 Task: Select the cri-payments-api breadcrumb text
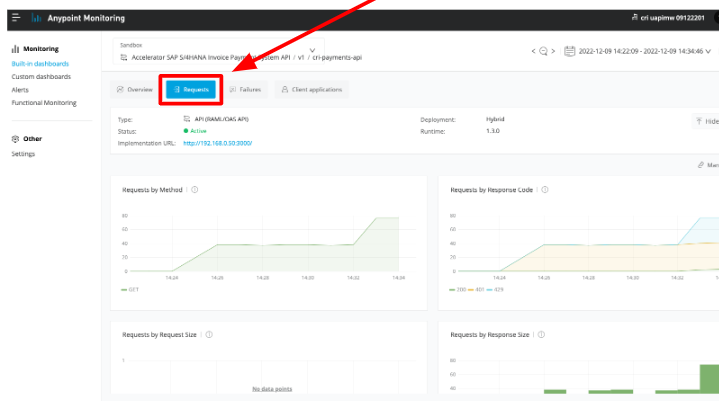coord(337,57)
